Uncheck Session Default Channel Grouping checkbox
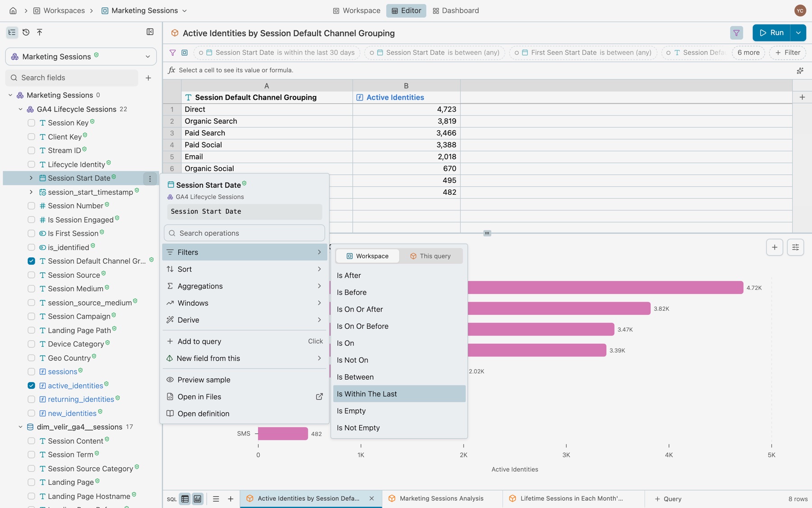 pyautogui.click(x=31, y=261)
